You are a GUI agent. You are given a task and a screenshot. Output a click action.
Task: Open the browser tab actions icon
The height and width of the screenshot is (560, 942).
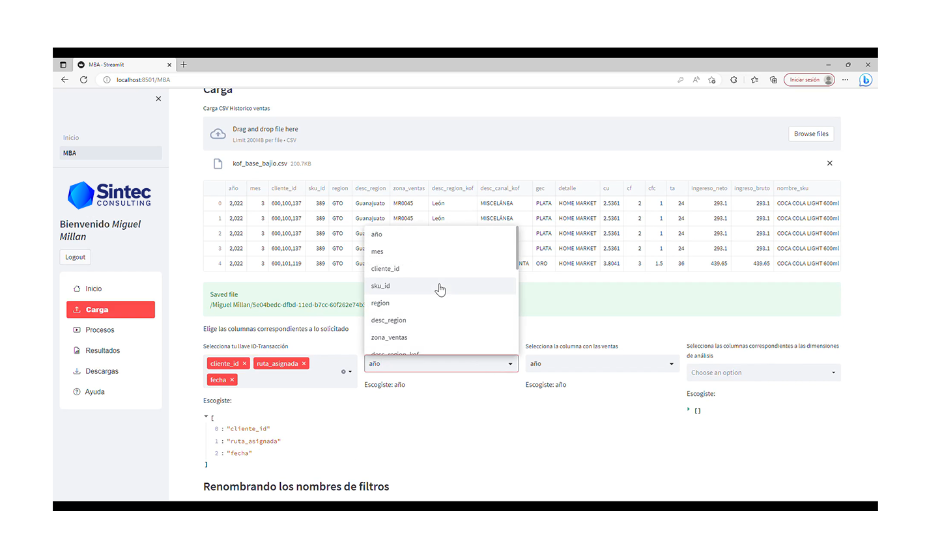(x=63, y=64)
